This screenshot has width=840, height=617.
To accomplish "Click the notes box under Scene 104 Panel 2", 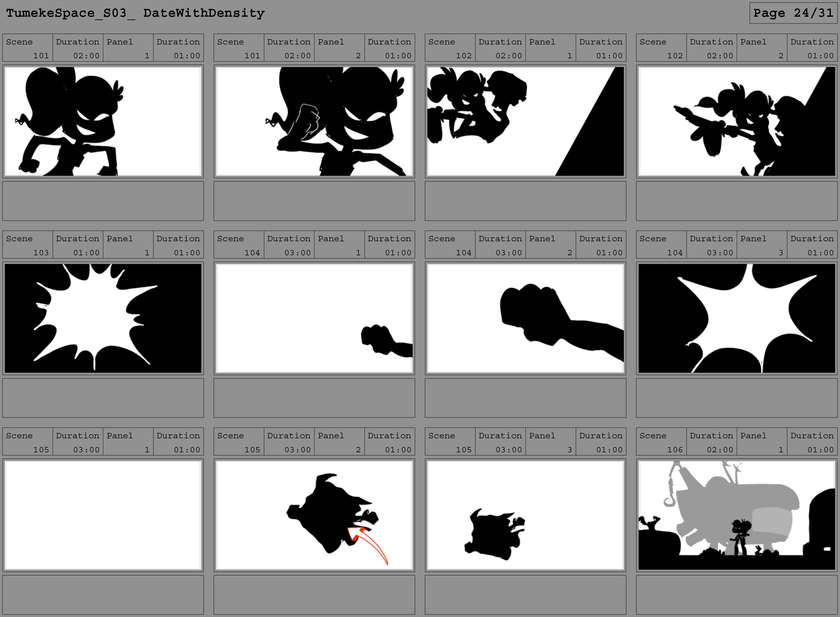I will (x=525, y=398).
